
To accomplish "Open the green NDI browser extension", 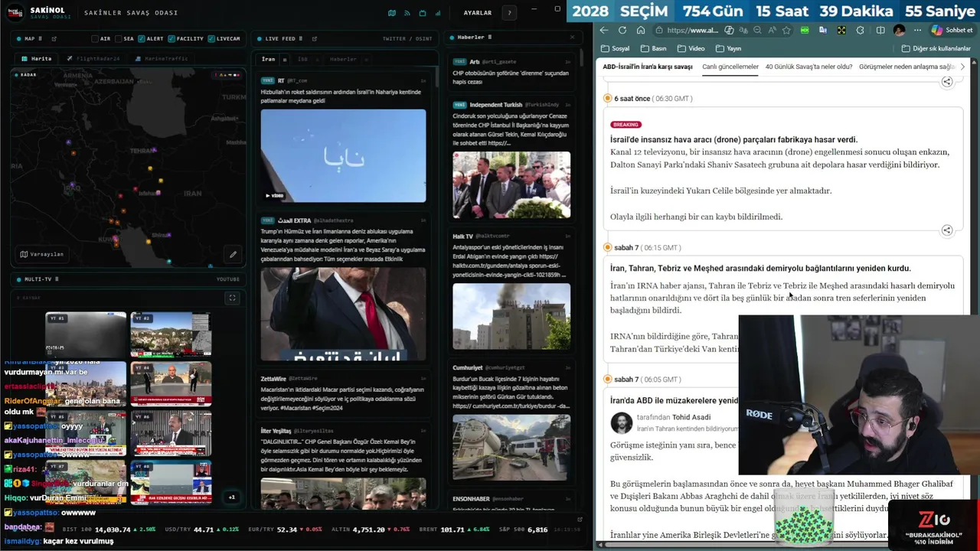I will tap(805, 31).
